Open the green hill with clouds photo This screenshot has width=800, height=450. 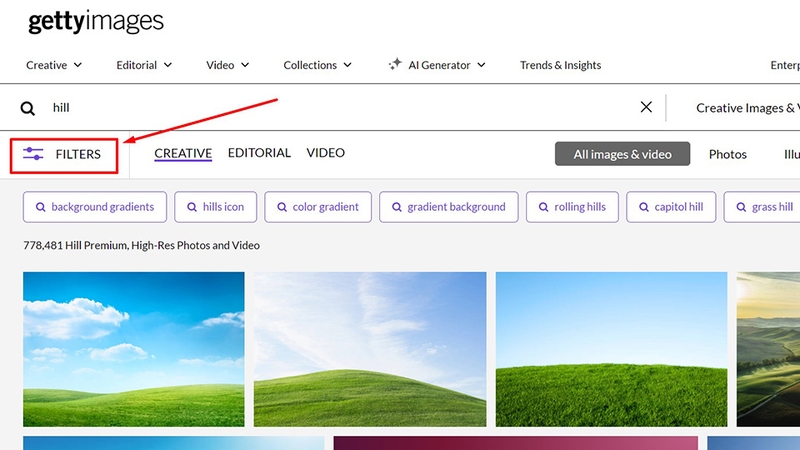[x=134, y=349]
